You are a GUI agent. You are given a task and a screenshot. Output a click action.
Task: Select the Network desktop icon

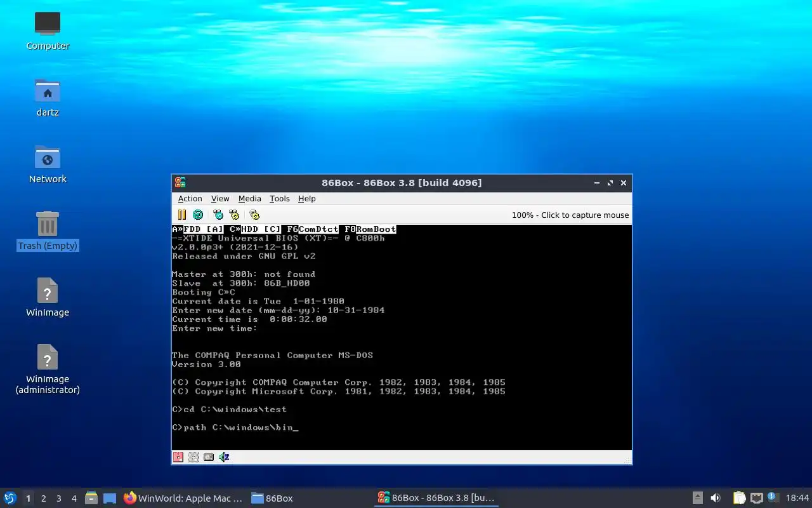coord(48,164)
